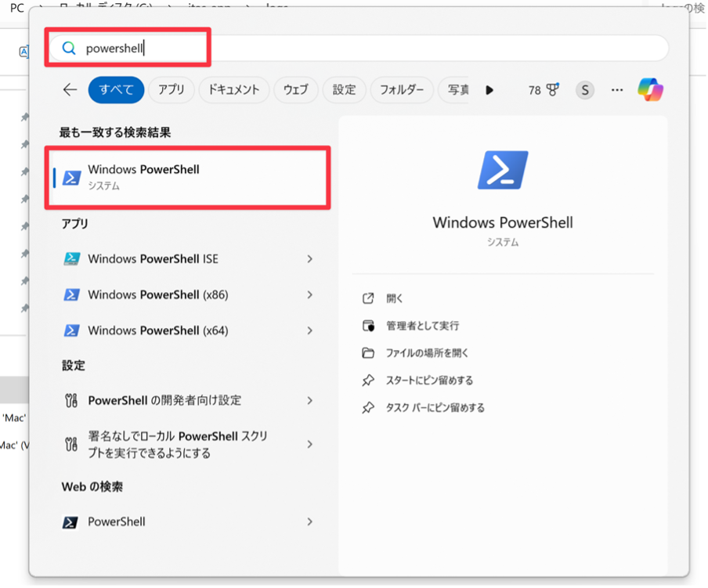Open Windows PowerShell (x64) result
This screenshot has width=708, height=588.
[187, 330]
